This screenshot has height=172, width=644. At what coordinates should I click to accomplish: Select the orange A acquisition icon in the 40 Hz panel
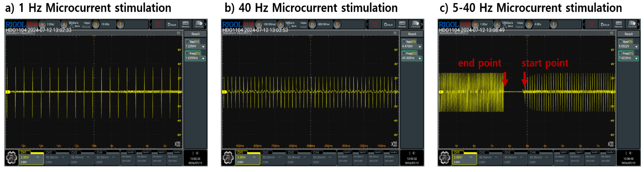point(280,24)
